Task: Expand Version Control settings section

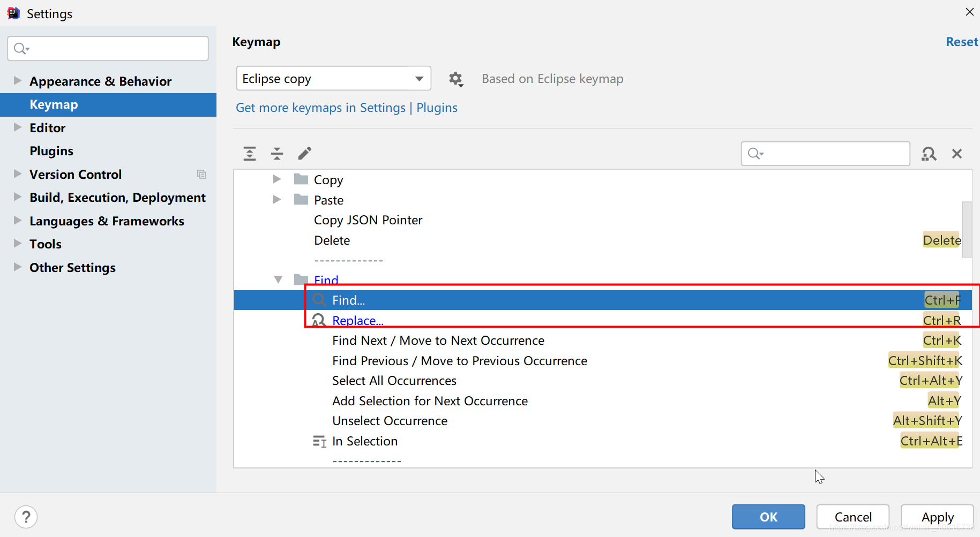Action: click(x=18, y=174)
